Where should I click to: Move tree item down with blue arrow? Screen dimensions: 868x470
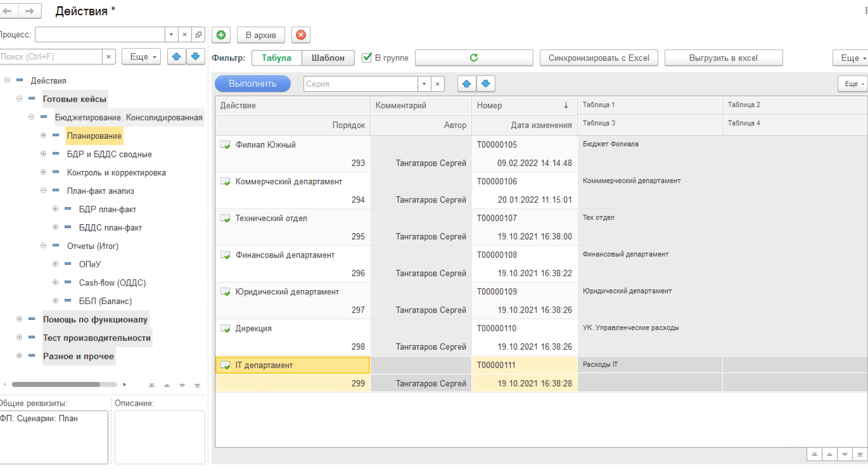(196, 57)
